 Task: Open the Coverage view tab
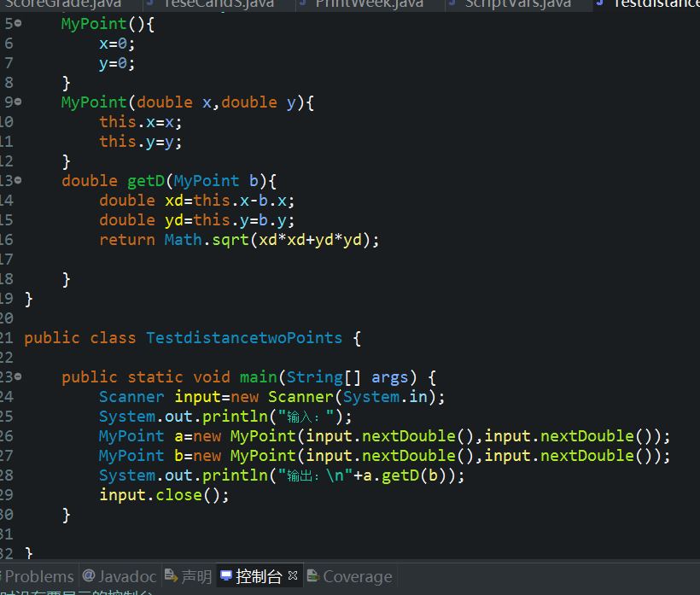tap(349, 576)
